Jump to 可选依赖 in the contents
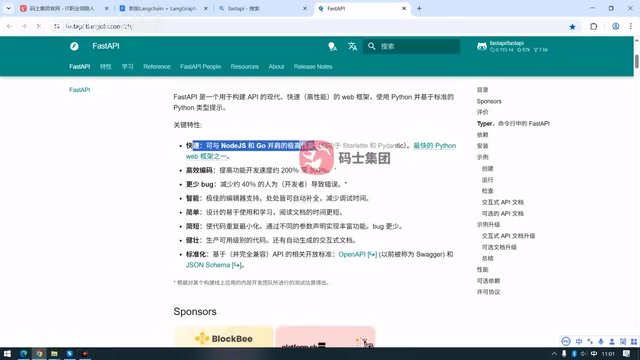 [488, 281]
